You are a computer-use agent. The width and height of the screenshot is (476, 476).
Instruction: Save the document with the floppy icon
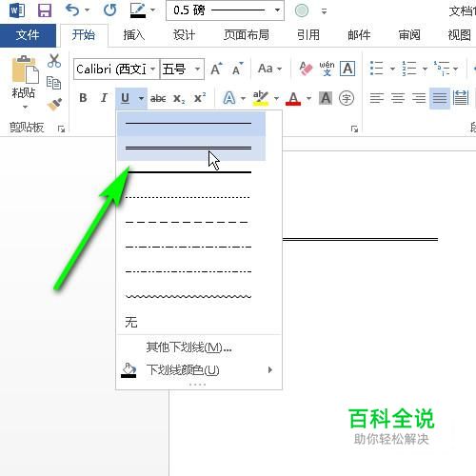(x=45, y=10)
